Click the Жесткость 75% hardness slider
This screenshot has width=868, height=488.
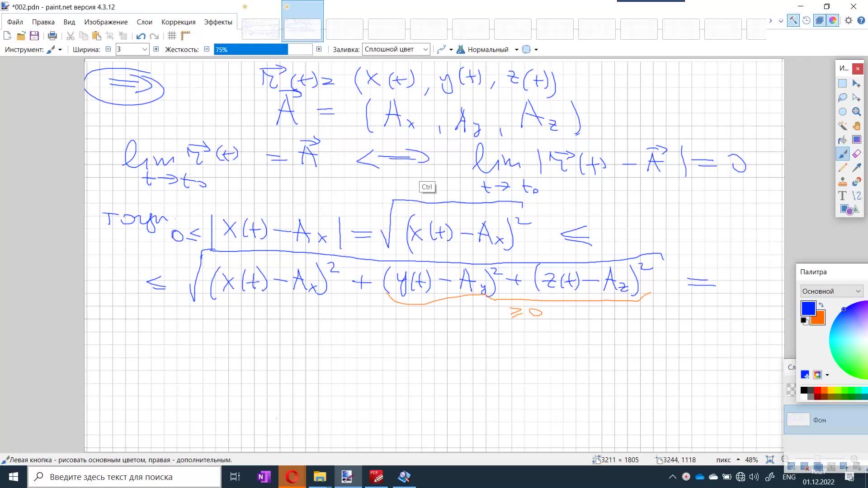tap(263, 49)
